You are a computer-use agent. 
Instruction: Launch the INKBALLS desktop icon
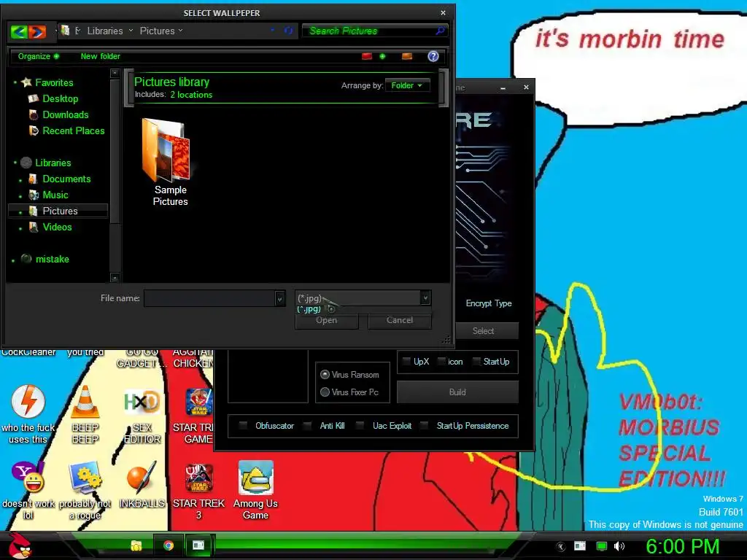coord(142,477)
